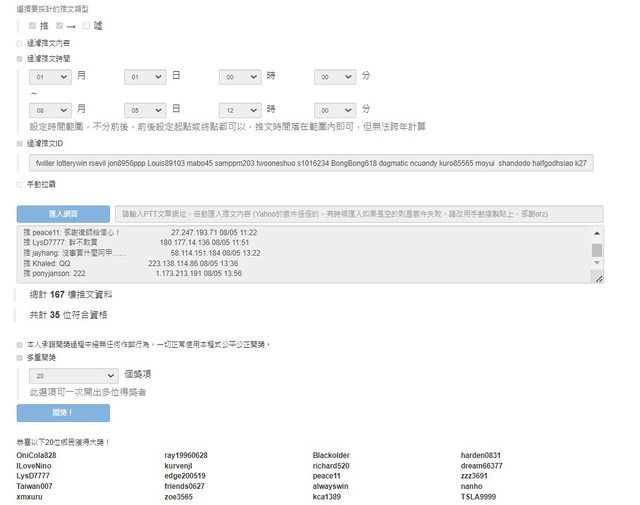Toggle the 噓 boo-type checkbox
The width and height of the screenshot is (640, 505).
[86, 25]
